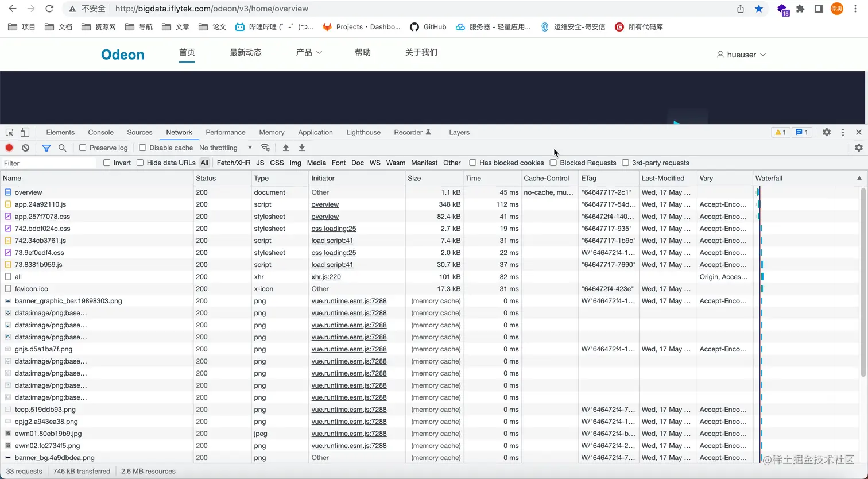
Task: Enable Preserve log checkbox
Action: [x=83, y=148]
